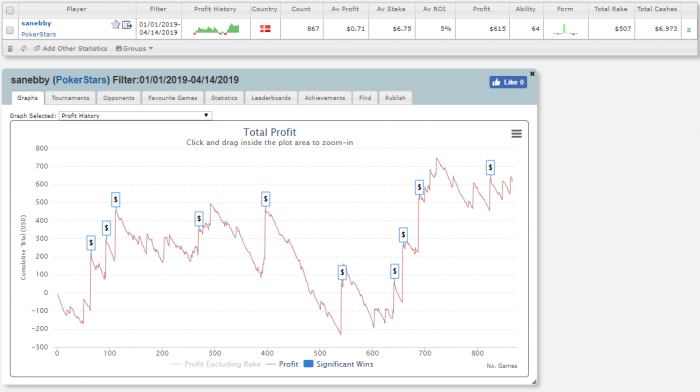Switch to the Leaderboards tab
700x392 pixels.
[271, 98]
